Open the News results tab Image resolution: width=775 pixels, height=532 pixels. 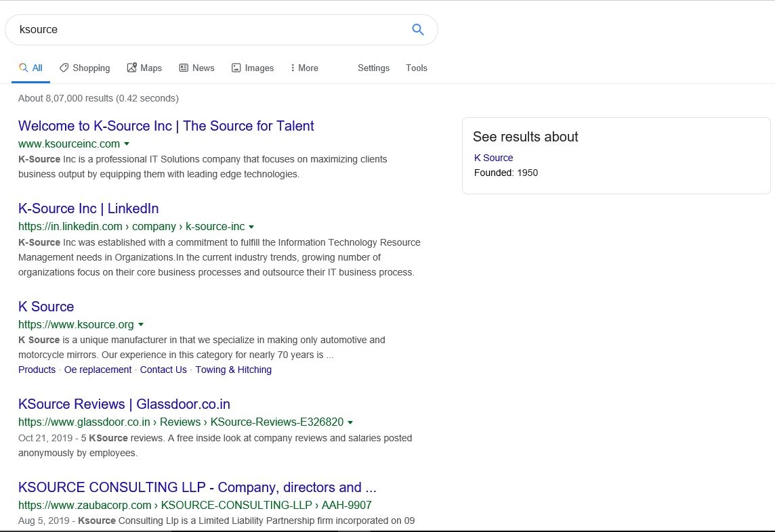click(196, 68)
